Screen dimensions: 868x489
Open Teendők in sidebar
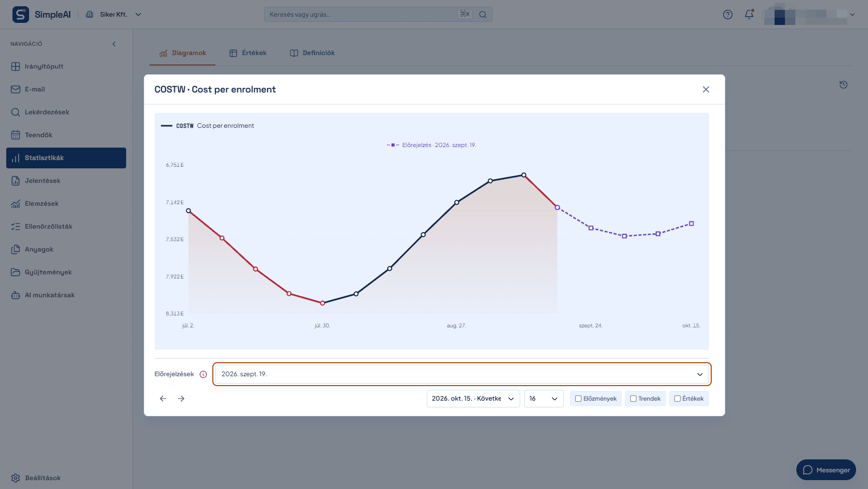click(x=66, y=135)
